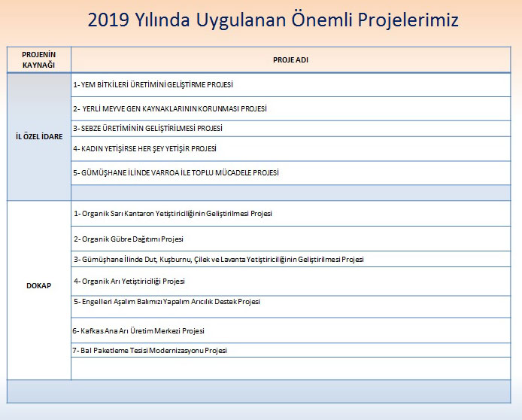Image resolution: width=522 pixels, height=420 pixels.
Task: Select 'Kafkas Ana Arı Üretim Merkezi Projesi'
Action: [290, 330]
